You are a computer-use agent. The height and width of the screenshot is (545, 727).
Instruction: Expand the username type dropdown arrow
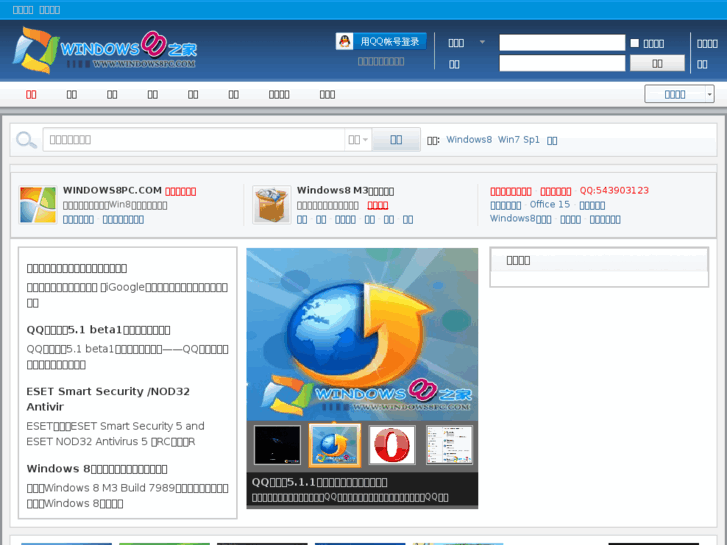[x=482, y=42]
